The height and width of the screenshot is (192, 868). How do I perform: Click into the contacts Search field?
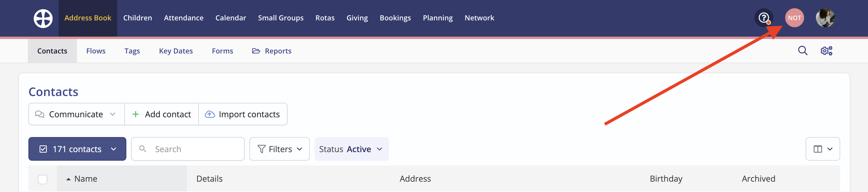tap(188, 149)
